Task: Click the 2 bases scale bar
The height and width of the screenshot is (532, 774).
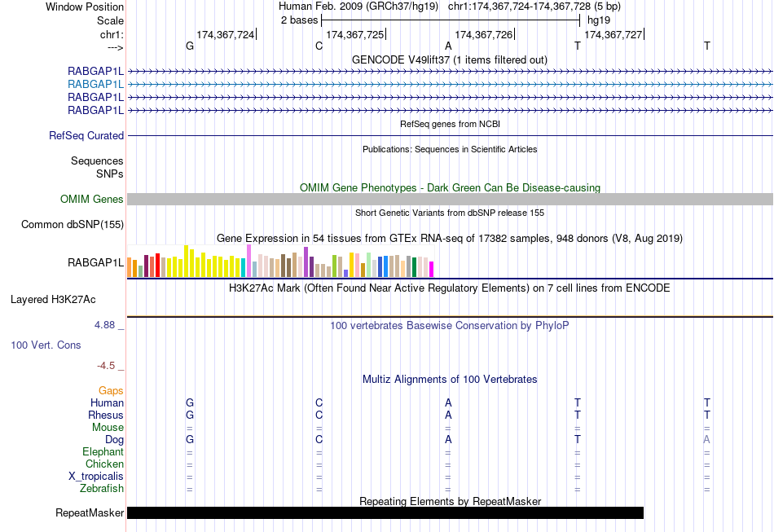Action: coord(451,20)
